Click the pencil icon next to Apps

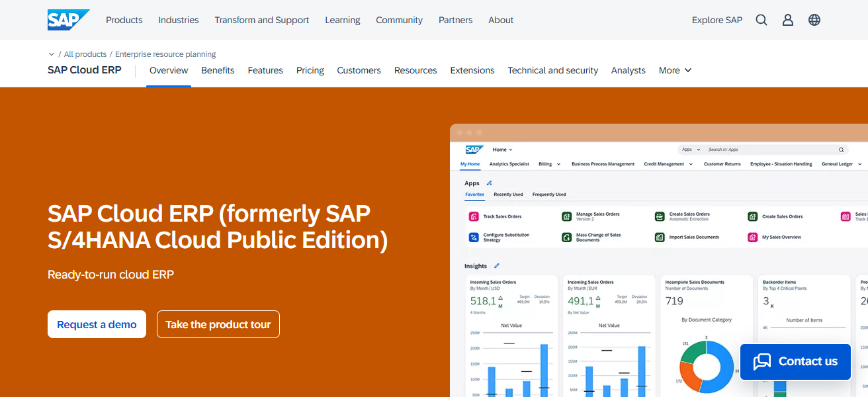pos(490,183)
